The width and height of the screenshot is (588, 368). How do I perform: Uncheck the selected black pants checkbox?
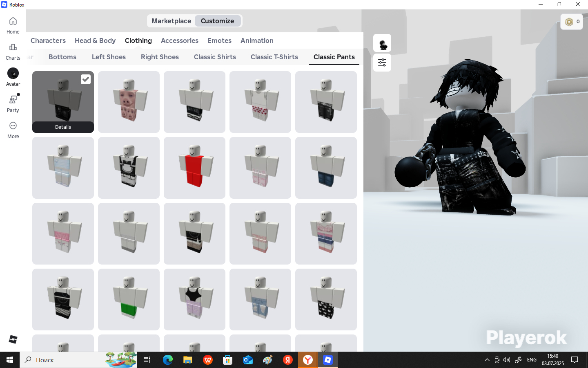pos(85,79)
